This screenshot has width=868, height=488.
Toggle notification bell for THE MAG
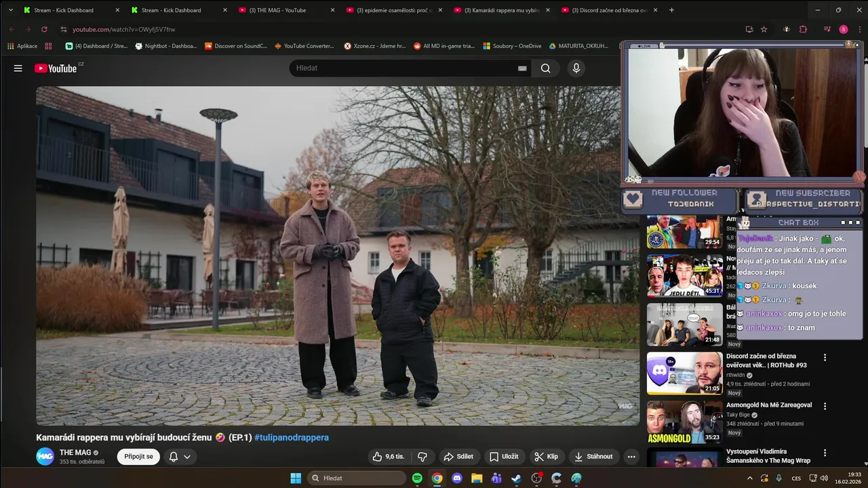coord(180,457)
